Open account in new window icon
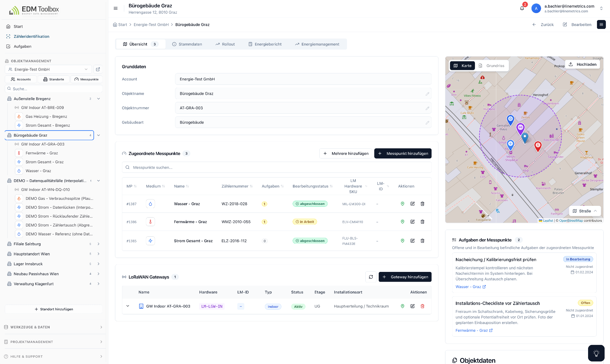The width and height of the screenshot is (610, 364). 98,69
